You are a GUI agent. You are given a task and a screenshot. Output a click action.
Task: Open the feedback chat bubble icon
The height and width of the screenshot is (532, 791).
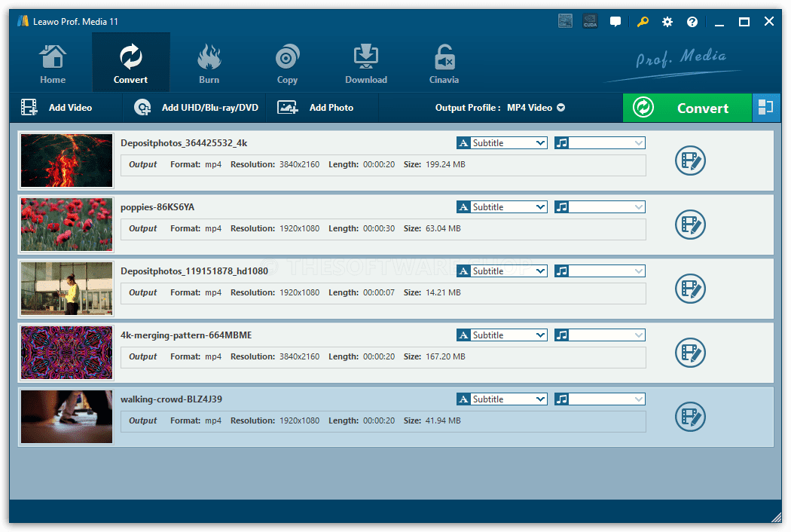(615, 22)
